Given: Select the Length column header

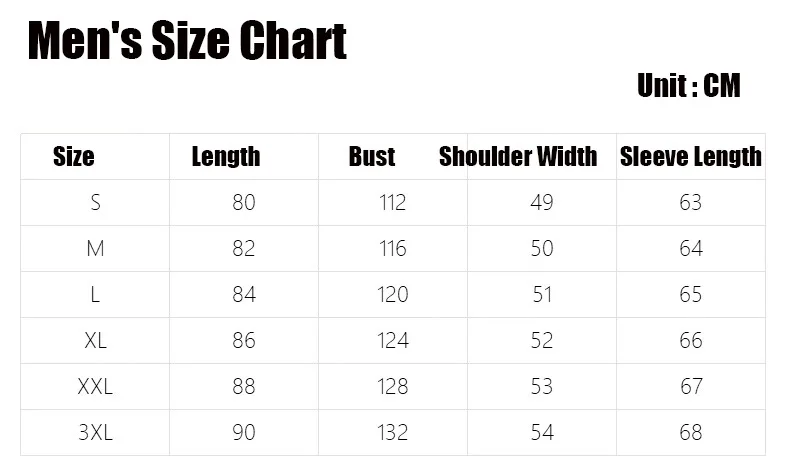Looking at the screenshot, I should point(226,156).
